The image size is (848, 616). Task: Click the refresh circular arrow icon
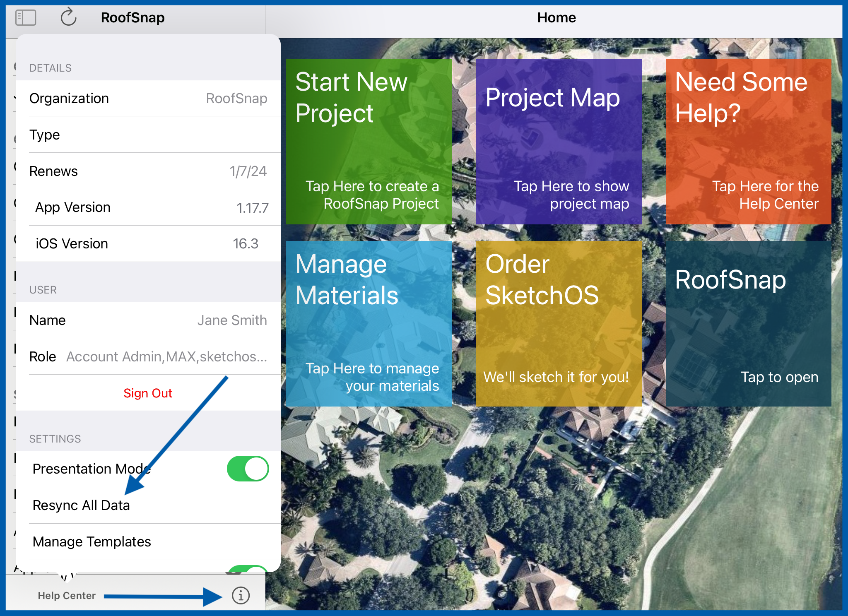click(69, 17)
